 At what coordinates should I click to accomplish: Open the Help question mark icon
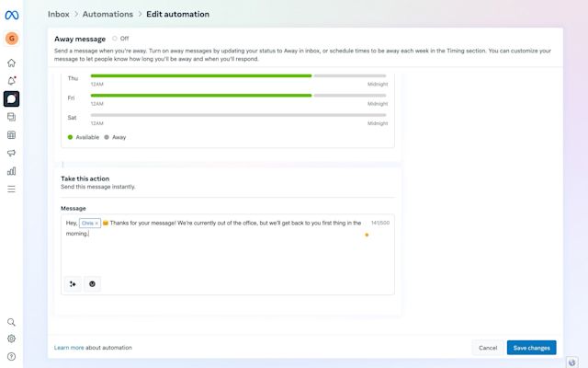pos(11,356)
